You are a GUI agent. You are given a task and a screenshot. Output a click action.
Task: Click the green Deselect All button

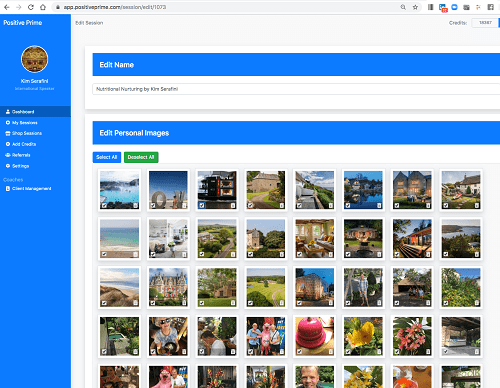coord(141,157)
